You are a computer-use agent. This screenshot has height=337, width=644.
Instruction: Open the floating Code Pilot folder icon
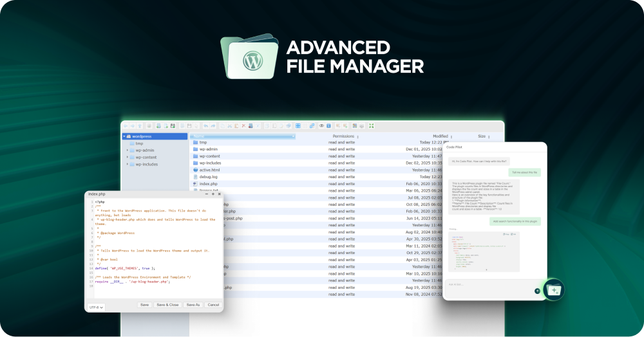tap(554, 289)
